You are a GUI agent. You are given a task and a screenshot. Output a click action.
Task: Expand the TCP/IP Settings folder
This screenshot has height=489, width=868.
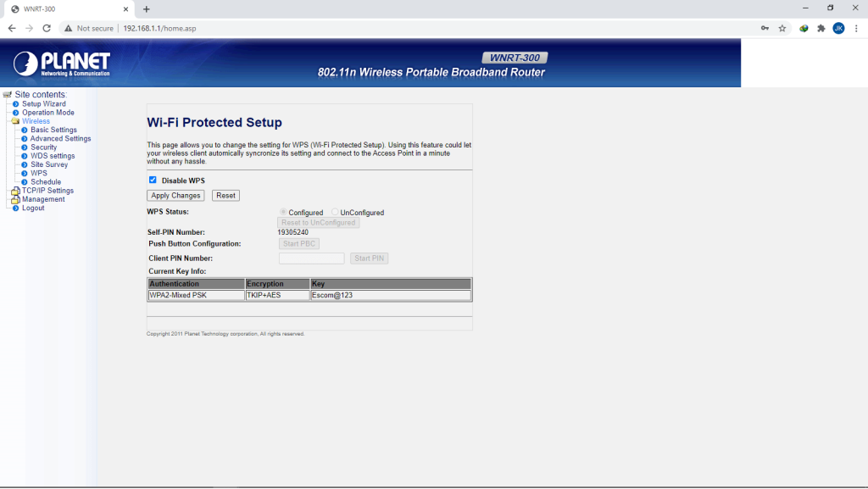click(15, 191)
